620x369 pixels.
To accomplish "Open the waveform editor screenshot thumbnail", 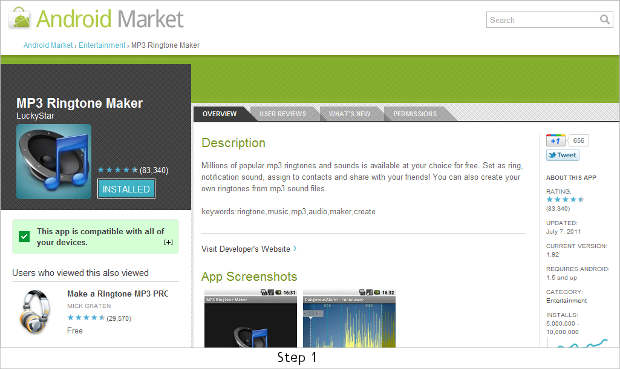I will [x=349, y=318].
